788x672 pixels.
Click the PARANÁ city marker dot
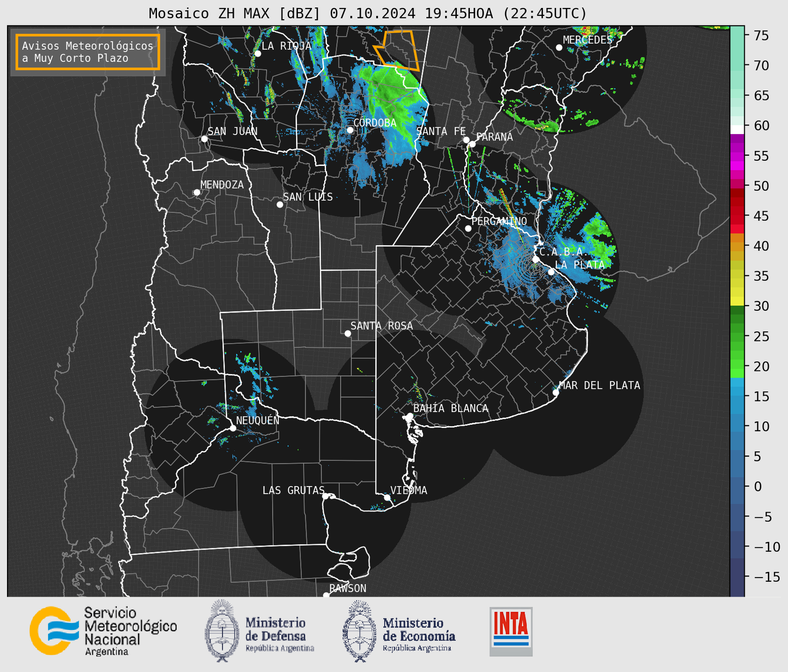tap(473, 144)
